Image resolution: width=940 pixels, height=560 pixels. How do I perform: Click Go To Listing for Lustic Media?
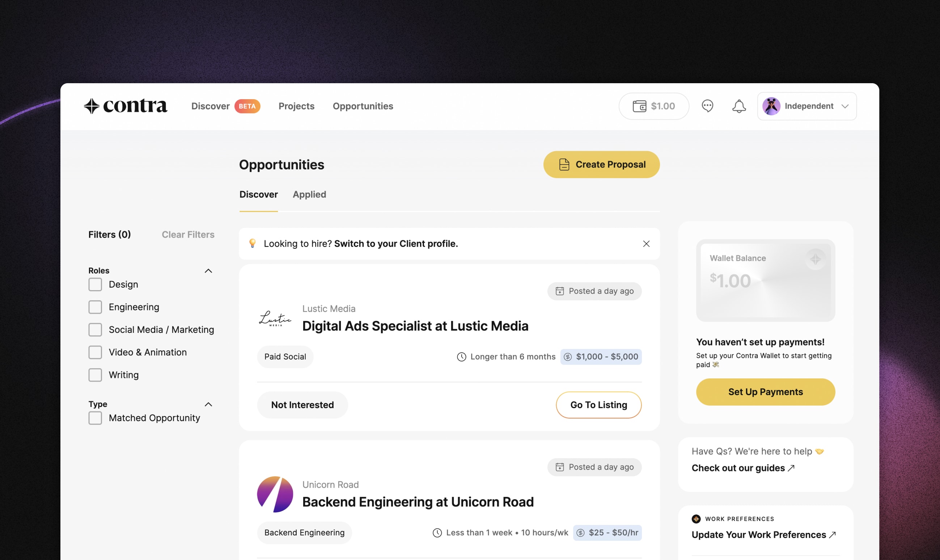click(598, 404)
